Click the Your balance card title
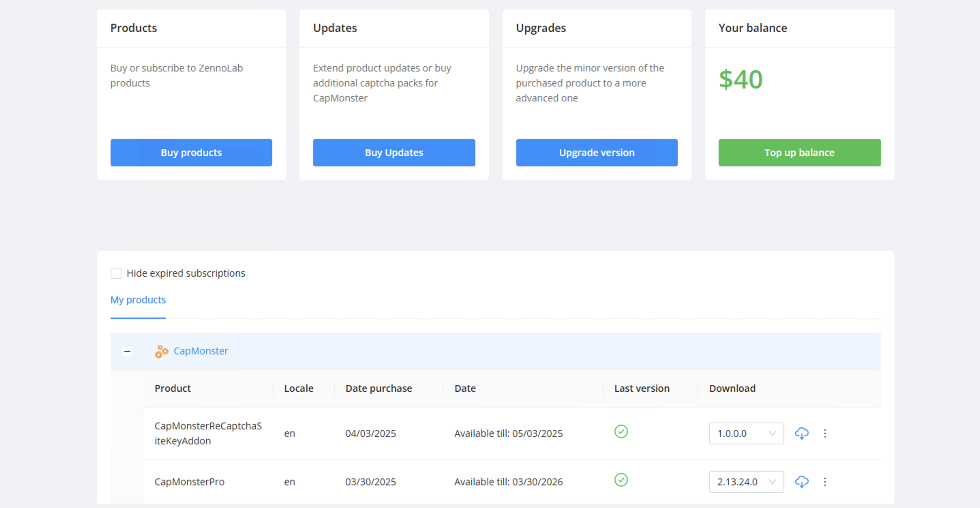Image resolution: width=980 pixels, height=508 pixels. pyautogui.click(x=753, y=28)
